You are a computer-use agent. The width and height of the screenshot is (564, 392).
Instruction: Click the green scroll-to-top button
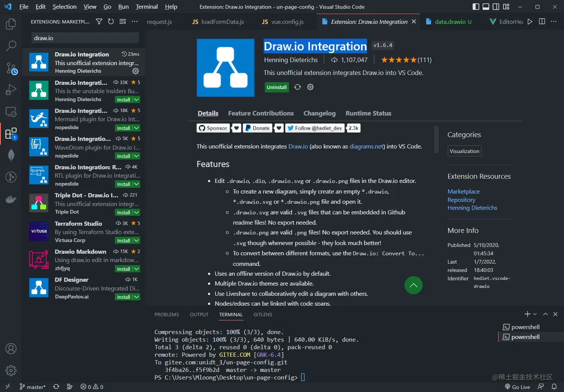pyautogui.click(x=414, y=285)
